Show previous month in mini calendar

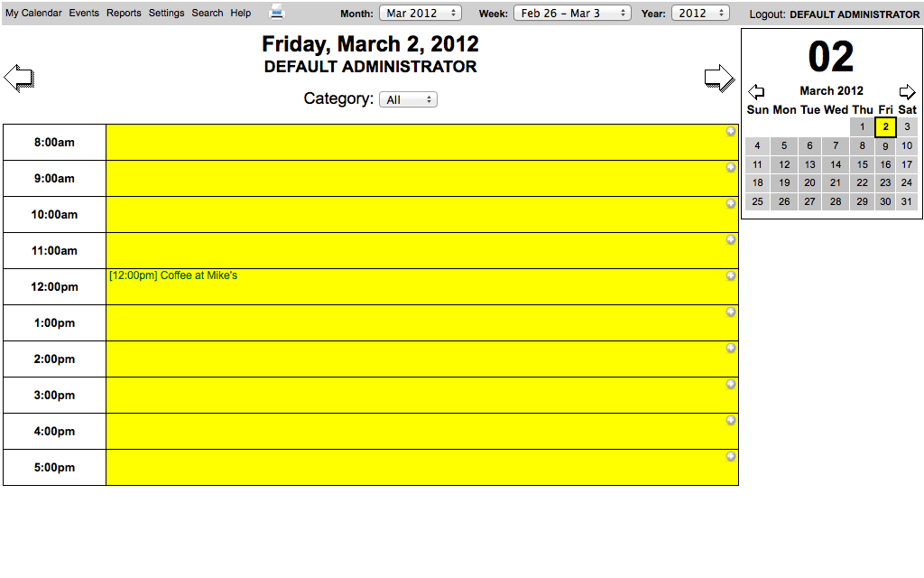coord(757,91)
